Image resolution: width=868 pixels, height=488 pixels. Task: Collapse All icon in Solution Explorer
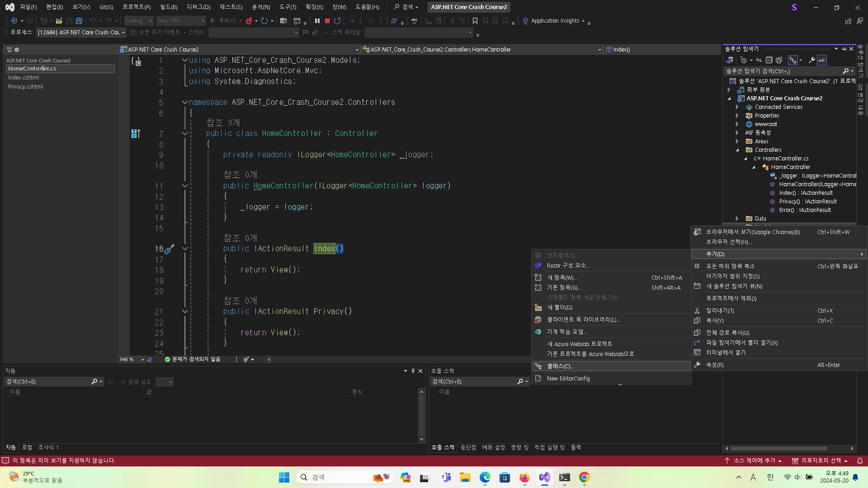tap(769, 60)
